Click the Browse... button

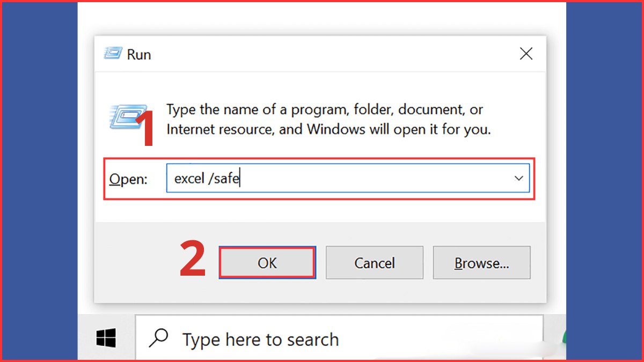481,263
